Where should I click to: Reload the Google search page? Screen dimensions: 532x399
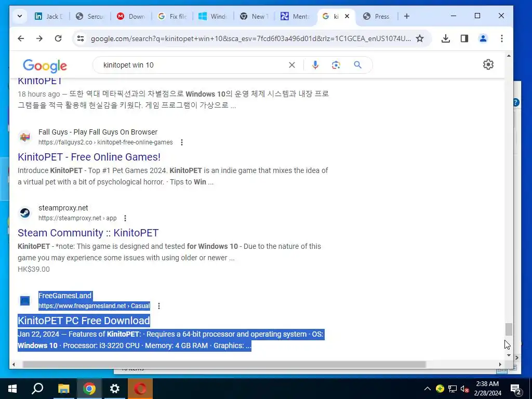click(x=58, y=38)
